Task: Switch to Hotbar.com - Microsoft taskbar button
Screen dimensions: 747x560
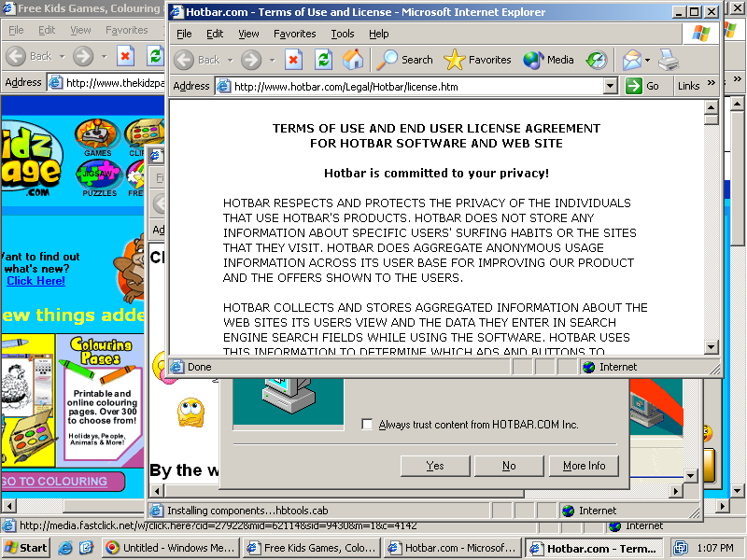Action: (x=453, y=548)
